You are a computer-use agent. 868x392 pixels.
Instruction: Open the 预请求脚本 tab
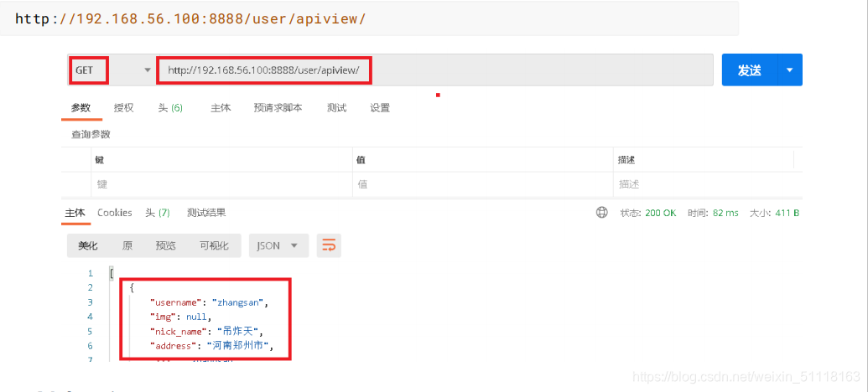(278, 108)
